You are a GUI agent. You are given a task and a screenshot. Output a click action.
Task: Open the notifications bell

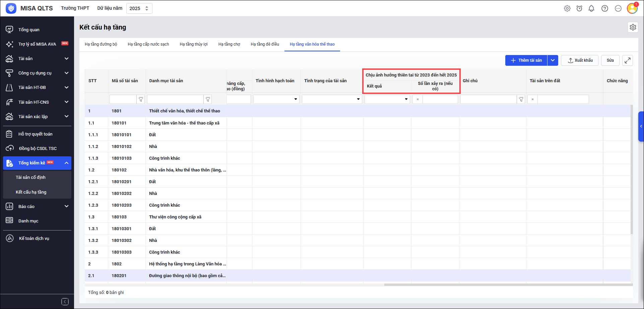591,8
